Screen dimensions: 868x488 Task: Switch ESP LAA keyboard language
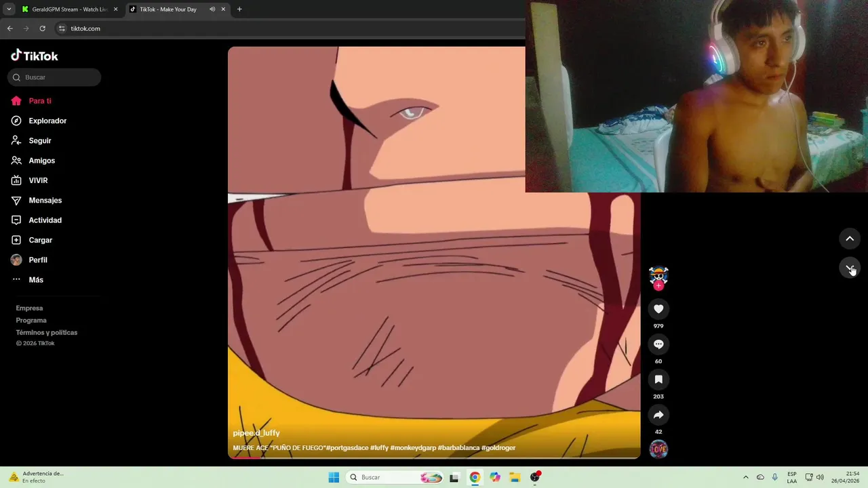click(792, 477)
